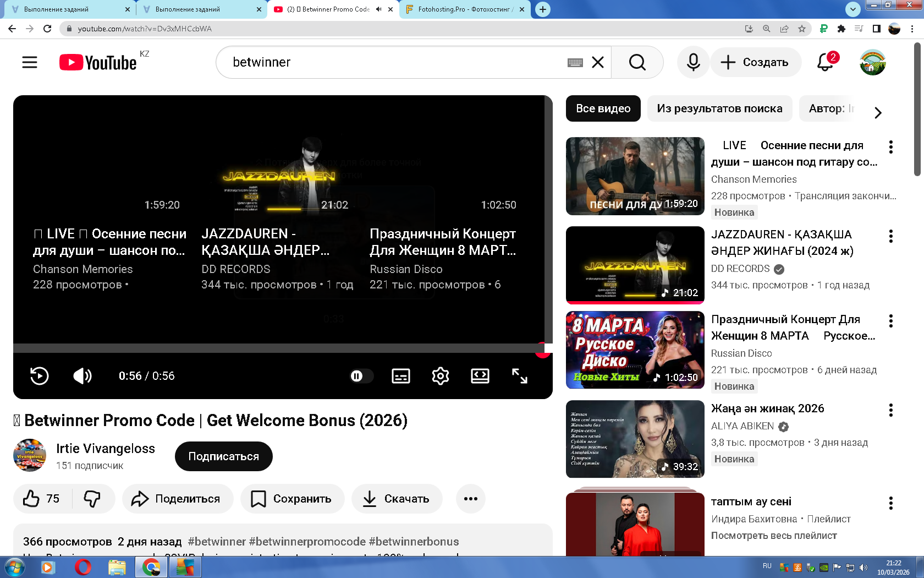
Task: Switch to Fotohosting.Pro browser tab
Action: tap(465, 9)
